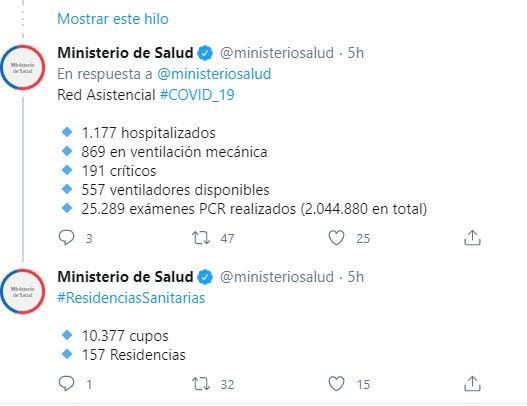Open @ministeriosalud mention in 'En respuesta a'
This screenshot has height=406, width=527.
click(x=214, y=74)
